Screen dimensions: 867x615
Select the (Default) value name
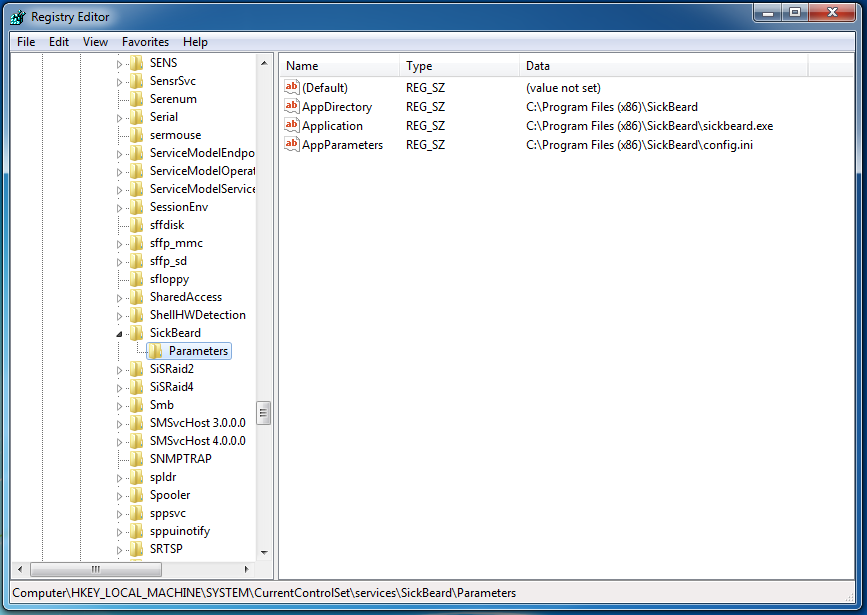[325, 87]
